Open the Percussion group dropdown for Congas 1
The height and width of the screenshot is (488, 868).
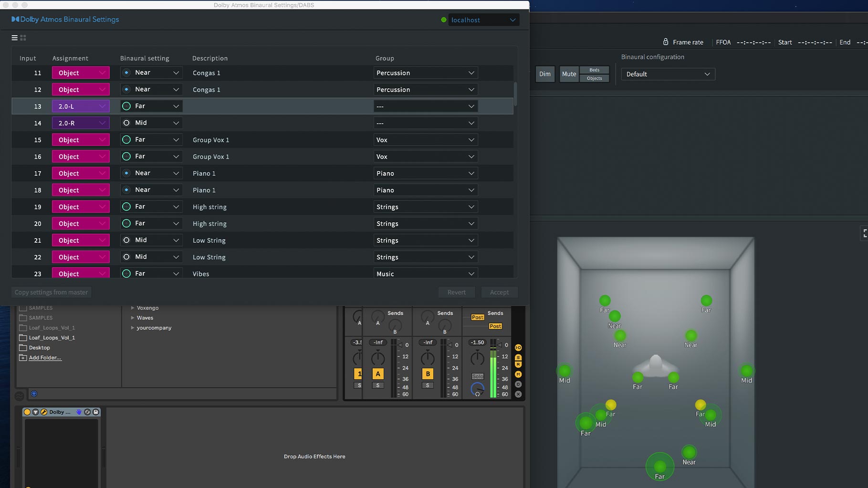coord(425,73)
